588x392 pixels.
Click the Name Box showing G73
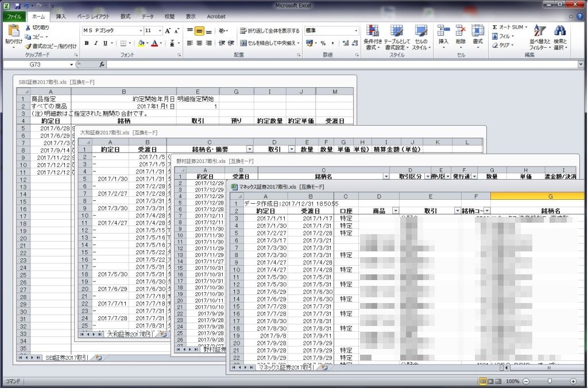tap(36, 64)
